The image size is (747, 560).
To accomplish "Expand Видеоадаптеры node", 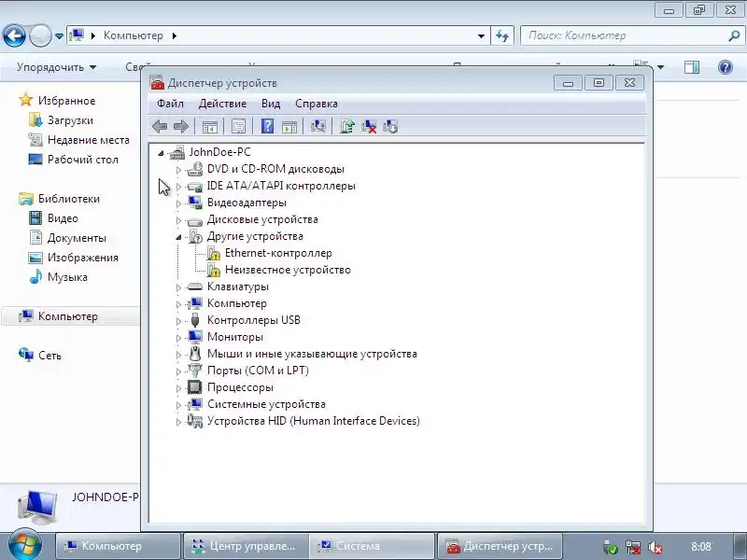I will 178,203.
